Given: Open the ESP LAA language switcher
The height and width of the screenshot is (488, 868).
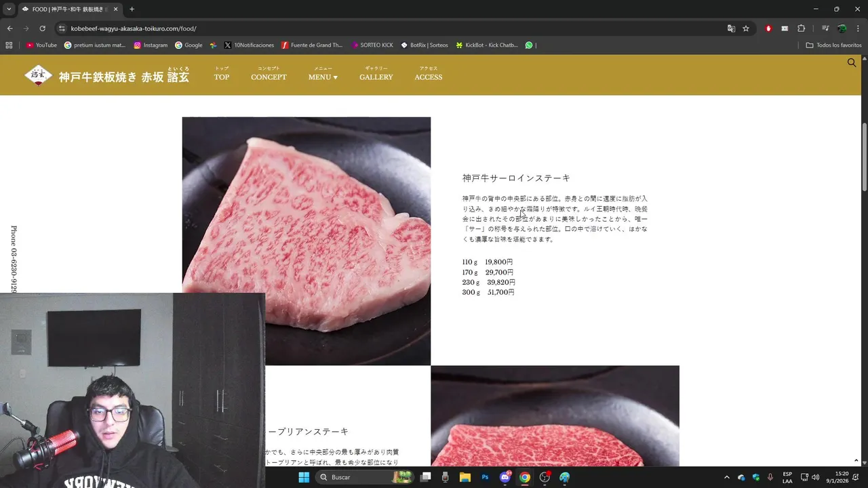Looking at the screenshot, I should (787, 477).
